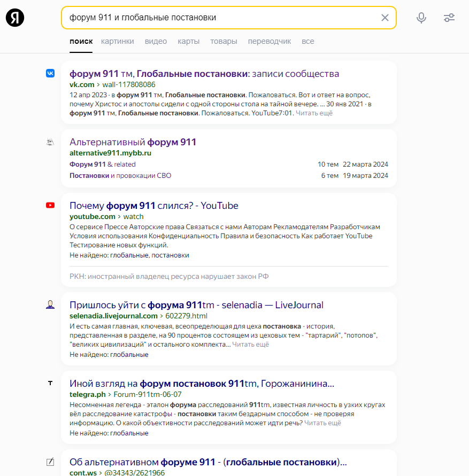This screenshot has width=469, height=476.
Task: Open 'Об альтернативном форуме 911' result
Action: point(208,462)
